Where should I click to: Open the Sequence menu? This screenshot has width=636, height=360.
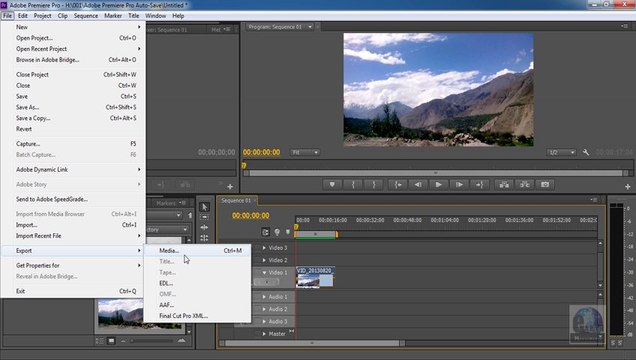[86, 16]
